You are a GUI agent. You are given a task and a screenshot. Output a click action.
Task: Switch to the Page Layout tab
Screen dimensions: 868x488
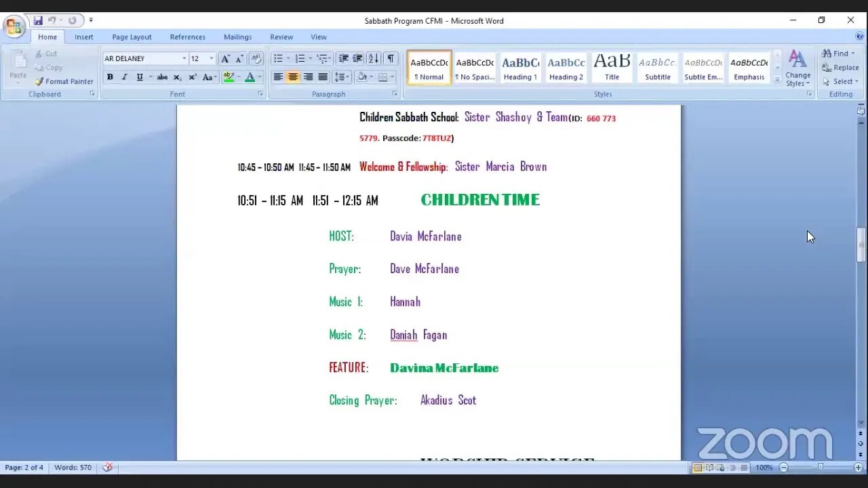[132, 37]
